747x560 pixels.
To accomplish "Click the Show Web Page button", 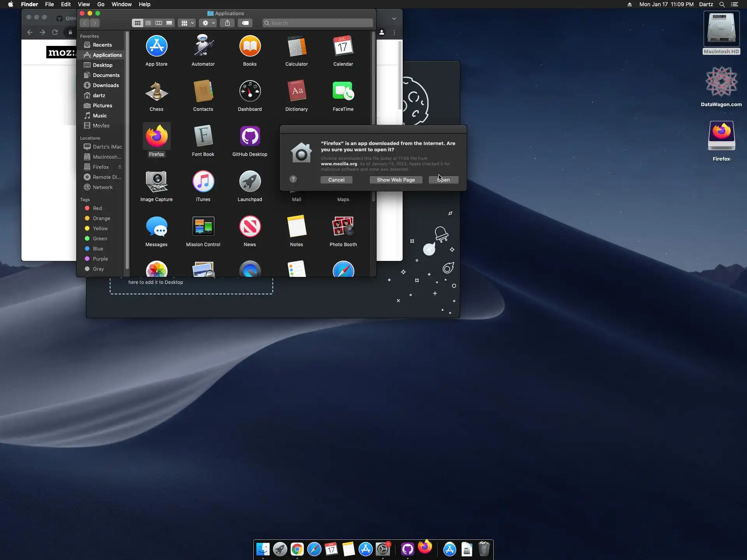I will [x=396, y=180].
